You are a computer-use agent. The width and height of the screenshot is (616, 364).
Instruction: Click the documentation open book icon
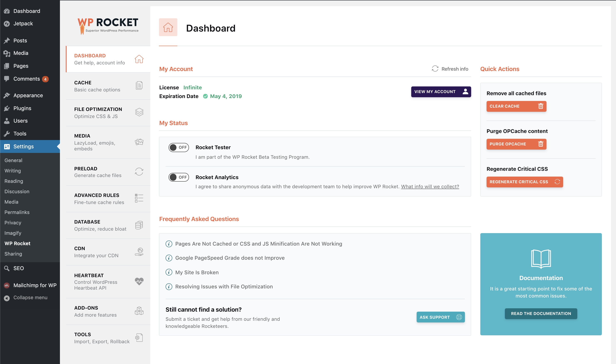pyautogui.click(x=541, y=259)
